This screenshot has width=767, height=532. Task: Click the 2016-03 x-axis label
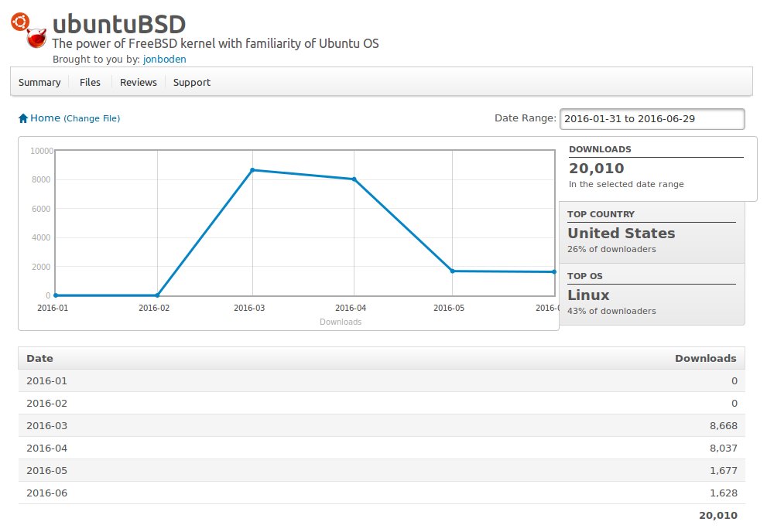coord(249,308)
